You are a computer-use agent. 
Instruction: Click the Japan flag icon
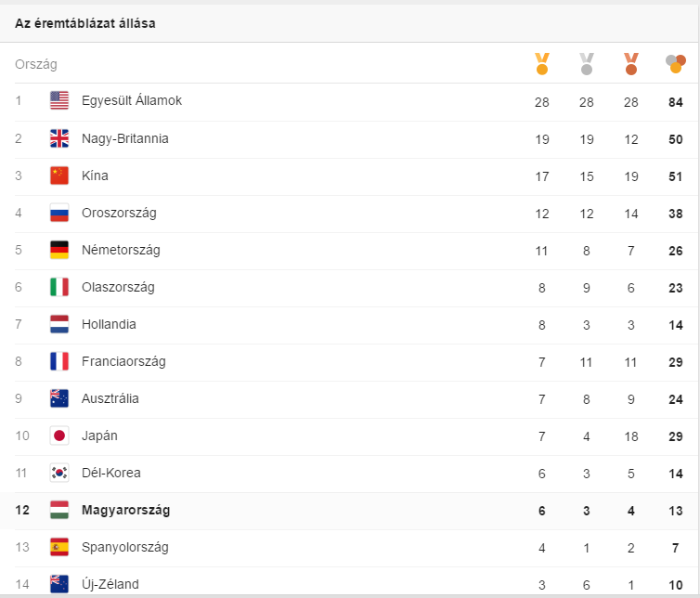point(59,435)
